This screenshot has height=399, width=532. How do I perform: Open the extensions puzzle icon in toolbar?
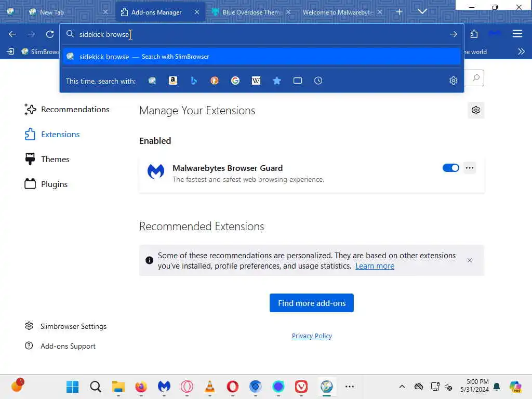(474, 34)
